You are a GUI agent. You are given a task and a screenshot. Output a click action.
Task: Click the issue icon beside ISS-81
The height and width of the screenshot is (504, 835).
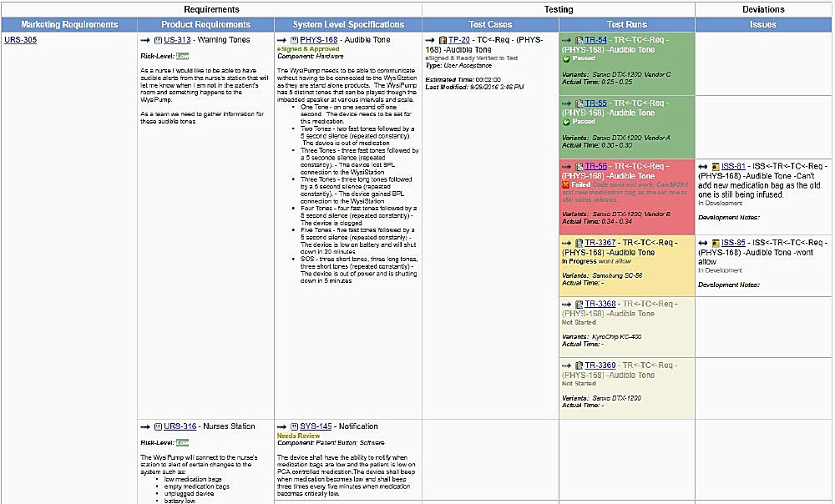pyautogui.click(x=715, y=167)
